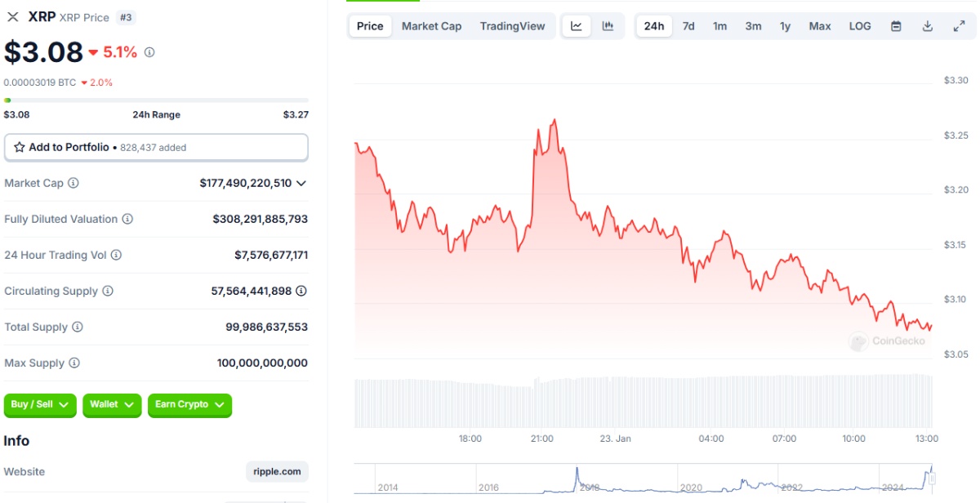Click the info icon after the 57,564,441,898 value
This screenshot has width=980, height=503.
(x=301, y=291)
